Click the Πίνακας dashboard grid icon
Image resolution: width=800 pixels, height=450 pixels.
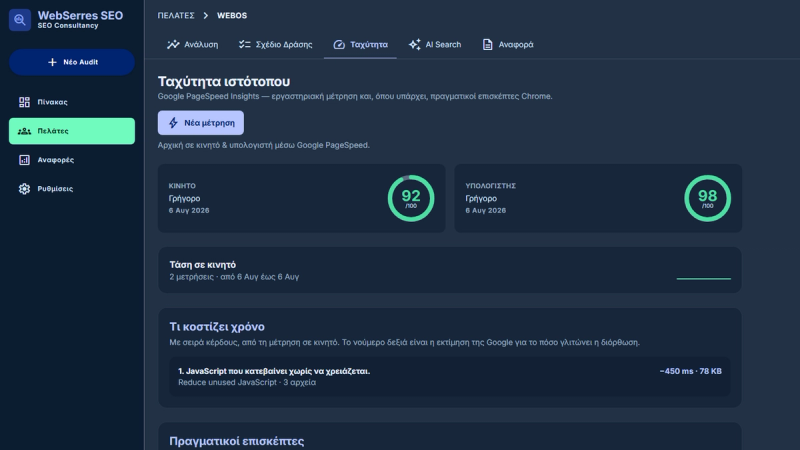[x=24, y=102]
